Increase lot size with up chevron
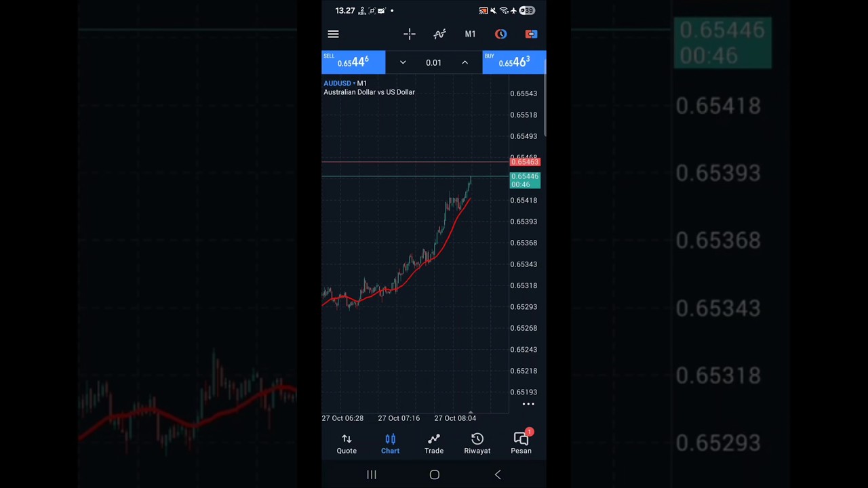 tap(465, 62)
